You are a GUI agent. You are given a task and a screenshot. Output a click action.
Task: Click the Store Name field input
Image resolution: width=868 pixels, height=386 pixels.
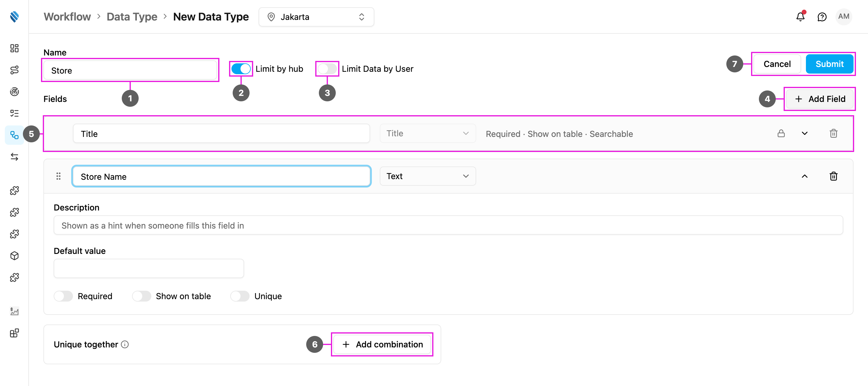(222, 176)
